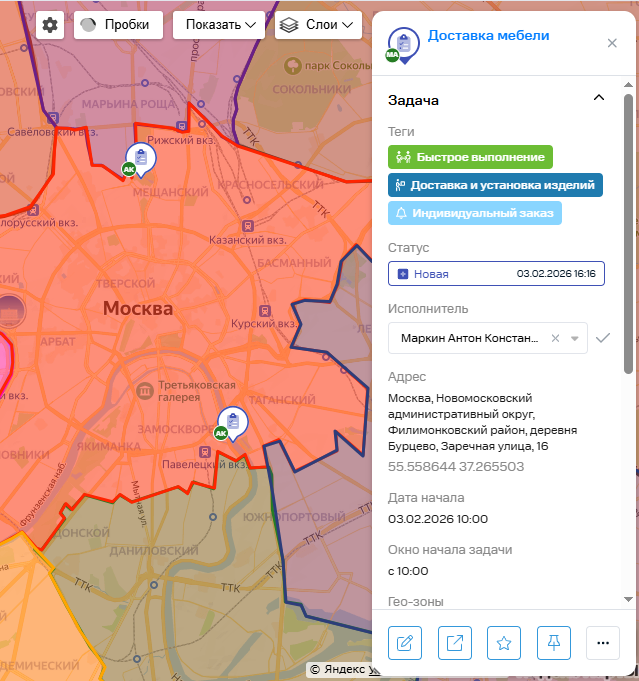Viewport: 639px width, 681px height.
Task: Confirm executor with checkmark icon
Action: coord(602,338)
